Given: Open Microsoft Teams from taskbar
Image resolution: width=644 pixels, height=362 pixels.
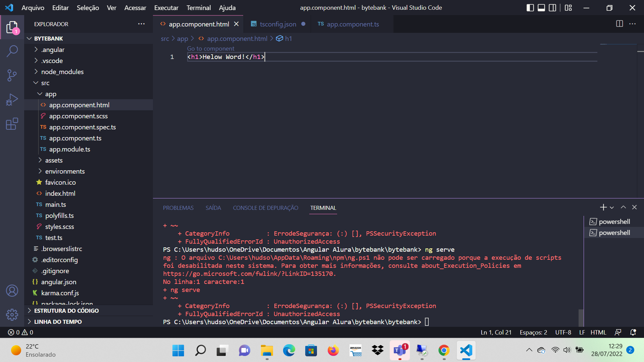Looking at the screenshot, I should click(x=400, y=351).
